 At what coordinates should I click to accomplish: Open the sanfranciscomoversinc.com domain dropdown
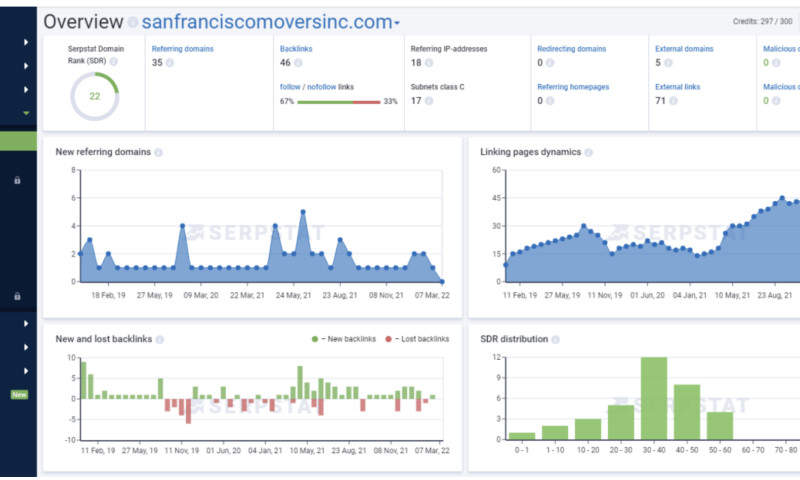pos(270,22)
